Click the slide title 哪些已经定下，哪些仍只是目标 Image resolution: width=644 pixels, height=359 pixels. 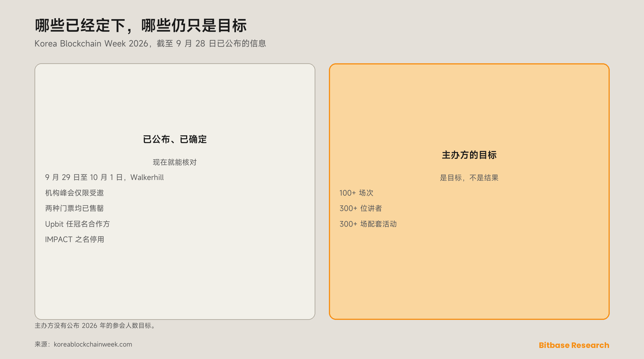(141, 26)
